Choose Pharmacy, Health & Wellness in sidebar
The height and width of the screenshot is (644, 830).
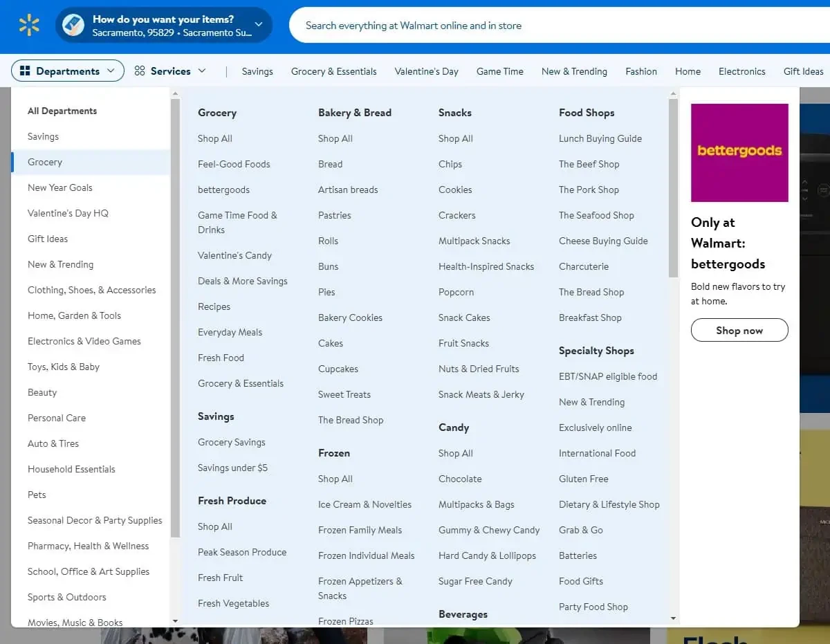[x=88, y=546]
